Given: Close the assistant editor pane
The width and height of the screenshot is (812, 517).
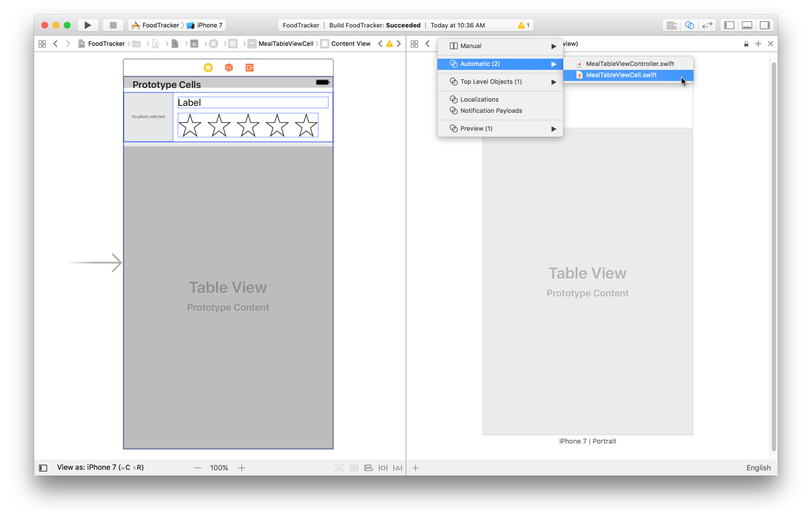Looking at the screenshot, I should pos(771,44).
